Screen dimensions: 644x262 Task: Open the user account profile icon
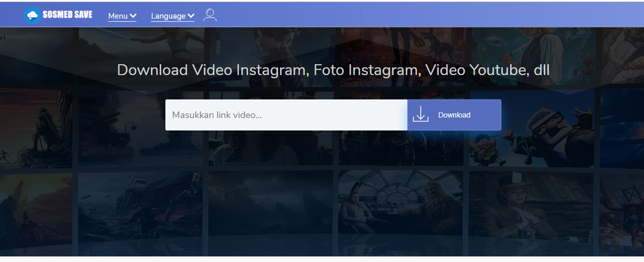[x=210, y=15]
